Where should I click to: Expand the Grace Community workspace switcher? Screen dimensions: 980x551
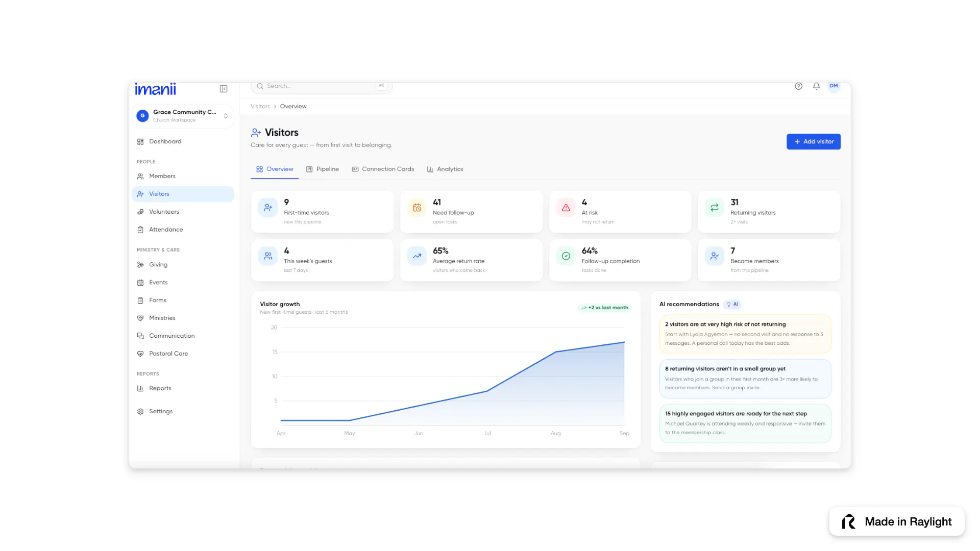[x=183, y=116]
